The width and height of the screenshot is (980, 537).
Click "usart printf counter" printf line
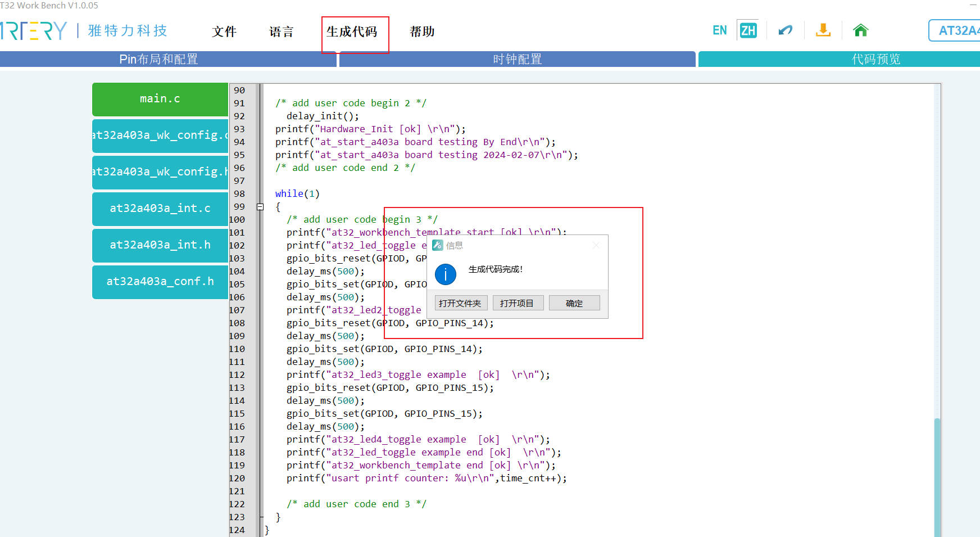(427, 478)
